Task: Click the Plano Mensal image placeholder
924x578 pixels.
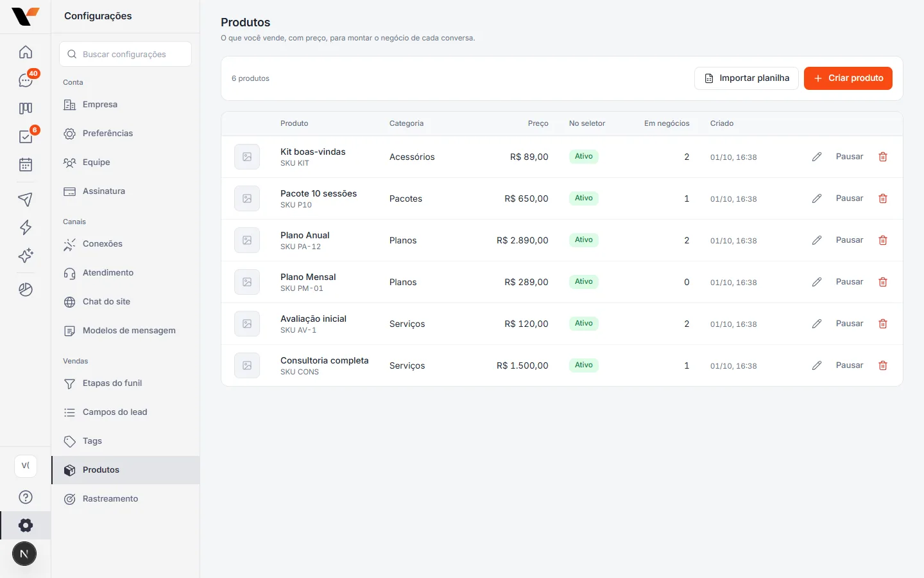Action: pos(247,282)
